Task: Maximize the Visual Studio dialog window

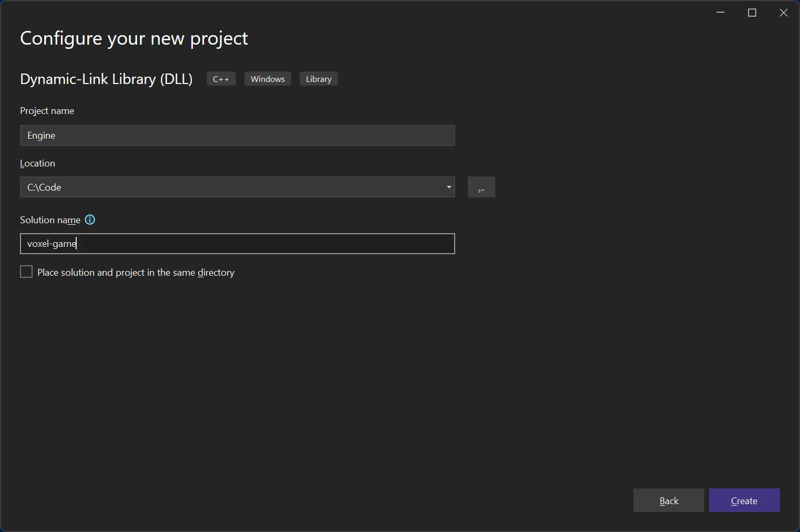Action: tap(752, 12)
